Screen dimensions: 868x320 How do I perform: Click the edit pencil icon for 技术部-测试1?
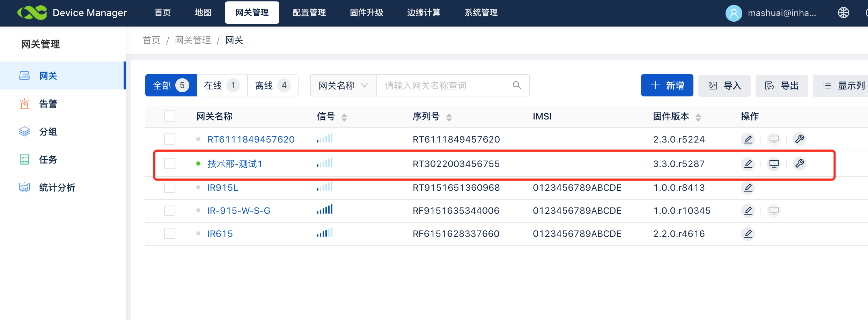click(748, 164)
